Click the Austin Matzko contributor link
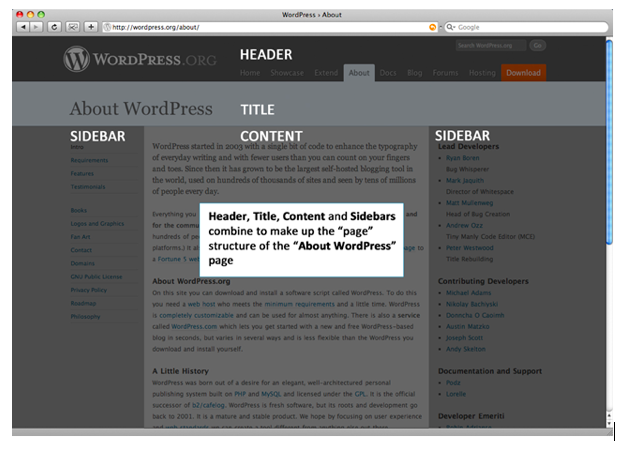Image resolution: width=635 pixels, height=458 pixels. [467, 326]
